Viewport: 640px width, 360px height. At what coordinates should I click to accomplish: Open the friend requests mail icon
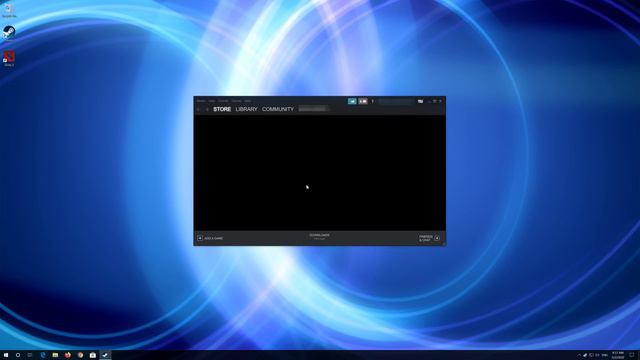(x=363, y=101)
